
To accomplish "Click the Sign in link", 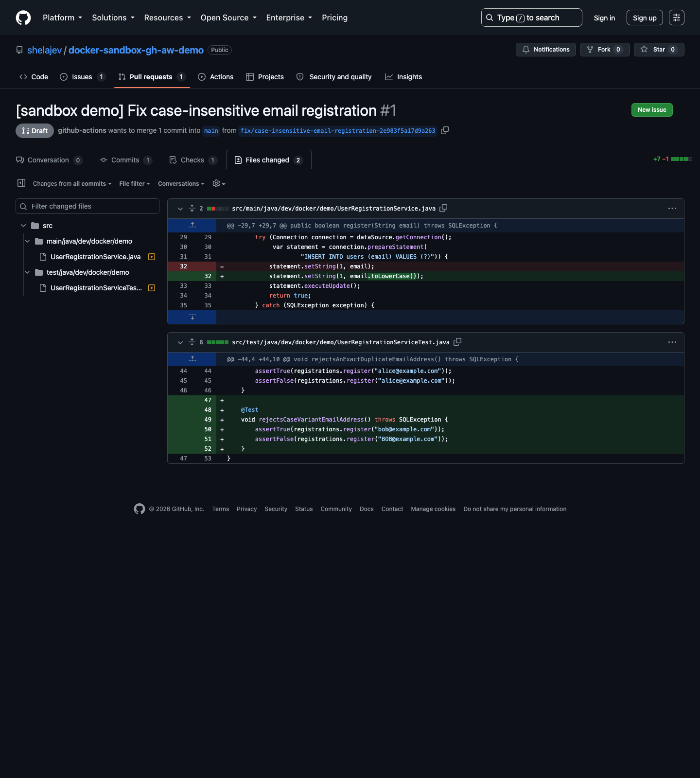I will coord(604,18).
